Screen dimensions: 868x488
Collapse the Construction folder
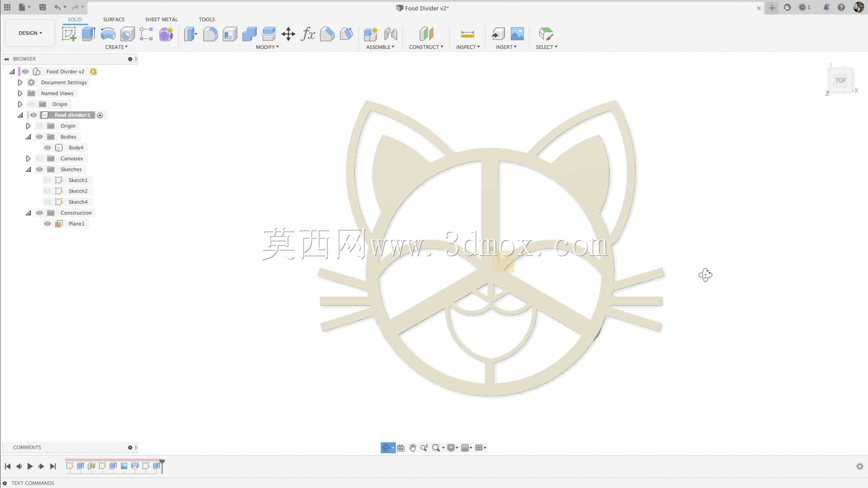[x=29, y=213]
